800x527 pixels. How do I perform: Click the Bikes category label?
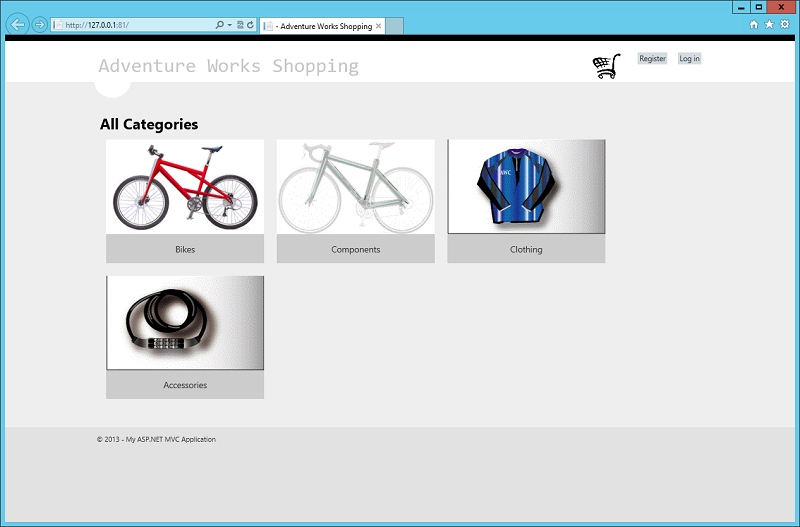(x=185, y=249)
